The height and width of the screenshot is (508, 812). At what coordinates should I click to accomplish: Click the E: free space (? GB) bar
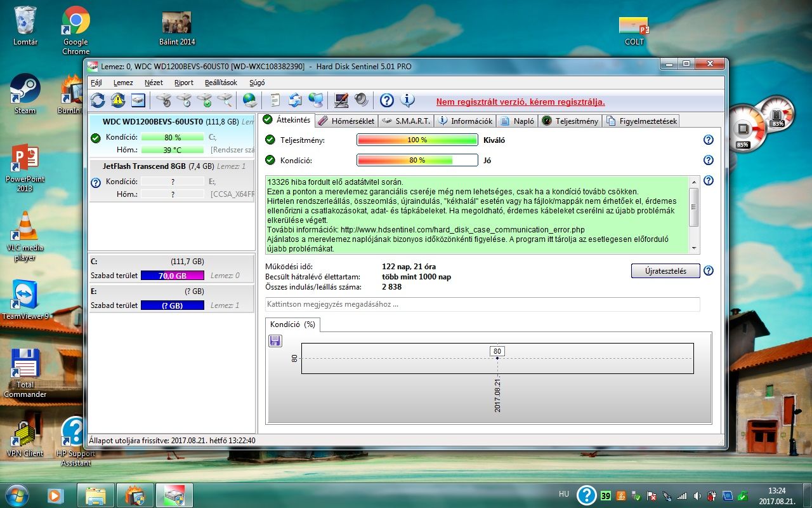click(x=173, y=305)
